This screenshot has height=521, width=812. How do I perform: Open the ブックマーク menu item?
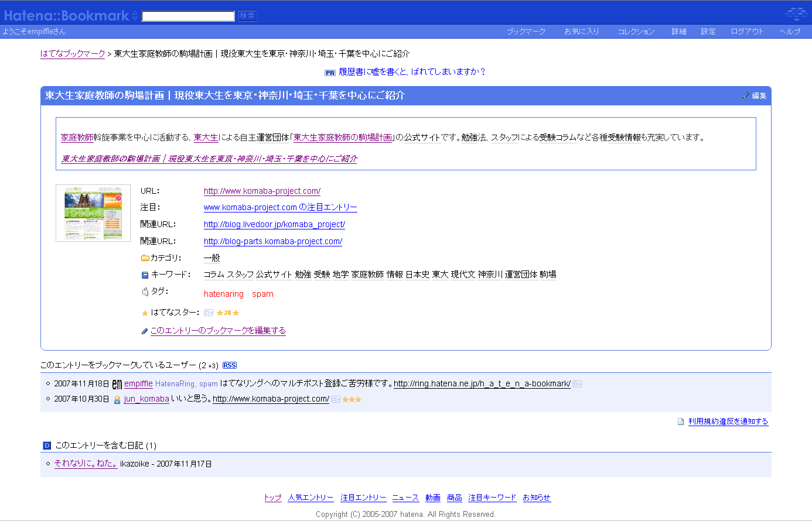pos(526,32)
